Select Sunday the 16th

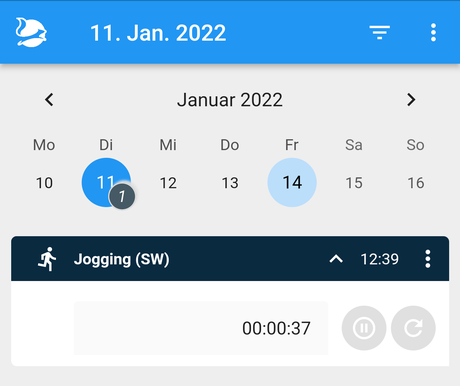coord(416,183)
